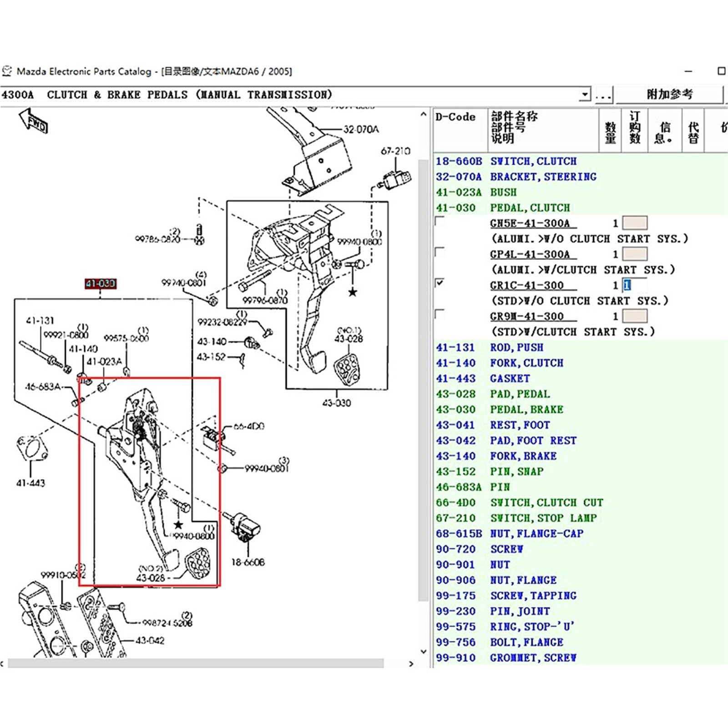
Task: Click the stop lamp switch drawing below 67-210
Action: 396,179
